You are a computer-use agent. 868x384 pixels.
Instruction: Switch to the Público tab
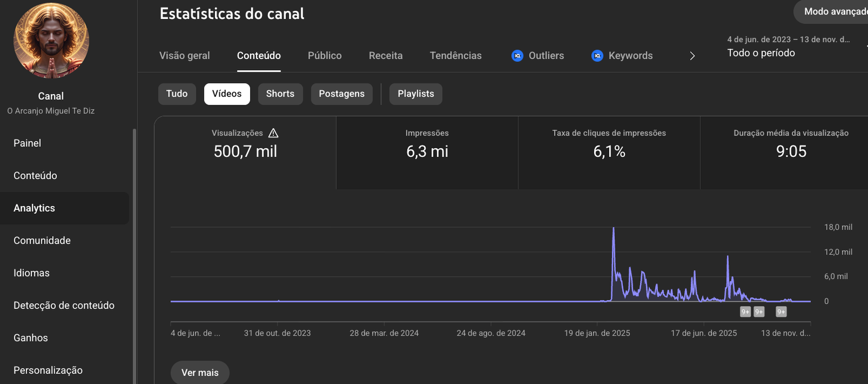pyautogui.click(x=324, y=55)
